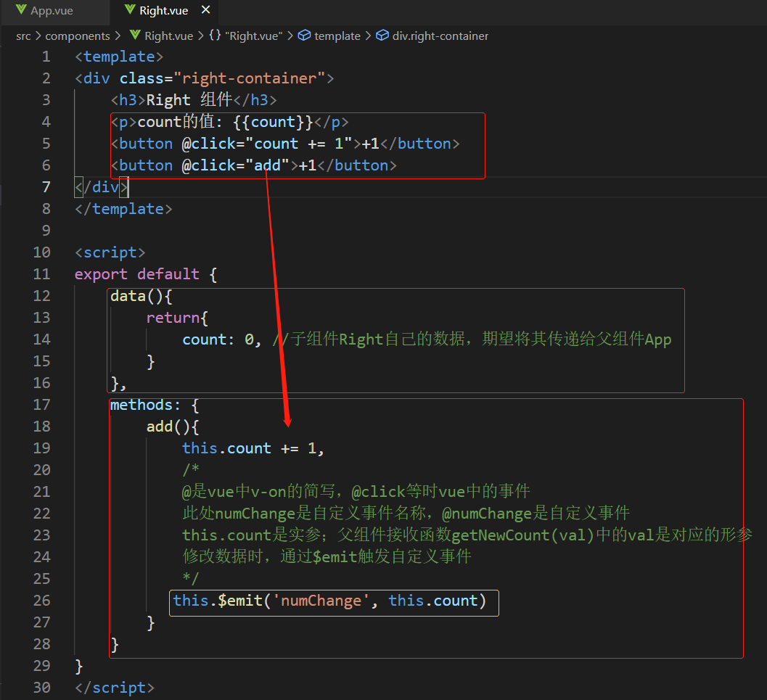Image resolution: width=767 pixels, height=700 pixels.
Task: Open the components breadcrumb
Action: tap(78, 36)
